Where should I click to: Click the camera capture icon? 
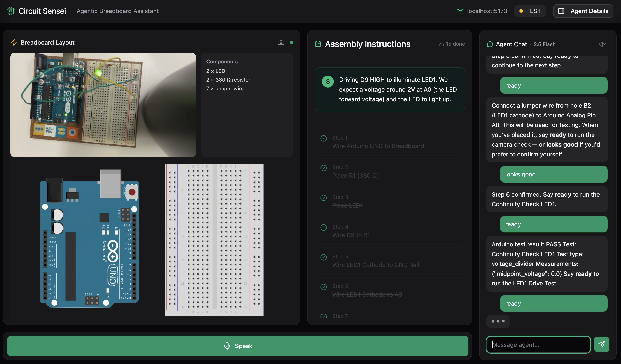(x=281, y=42)
